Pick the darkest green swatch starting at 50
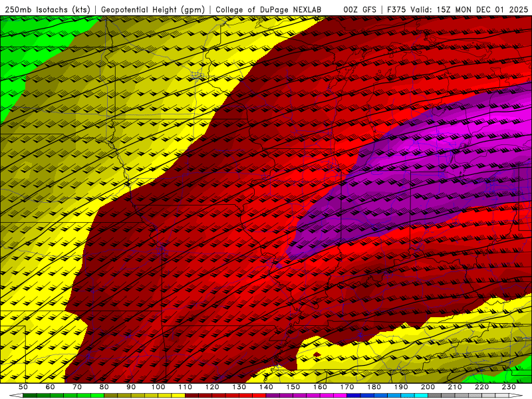 coord(29,395)
